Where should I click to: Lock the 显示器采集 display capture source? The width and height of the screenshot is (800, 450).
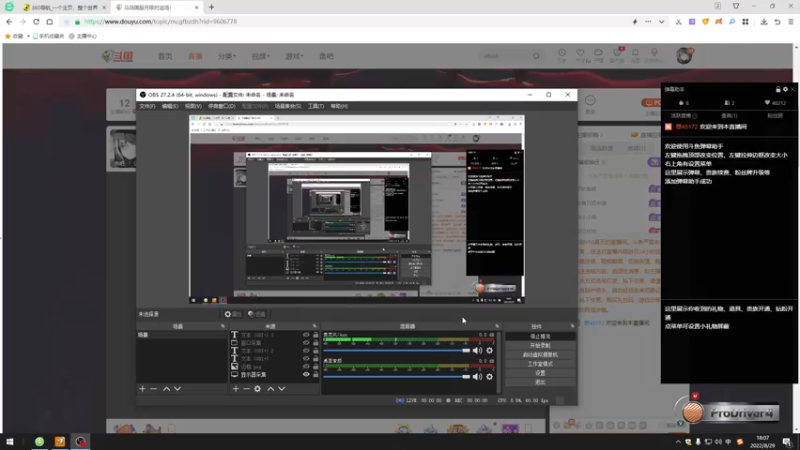tap(315, 374)
